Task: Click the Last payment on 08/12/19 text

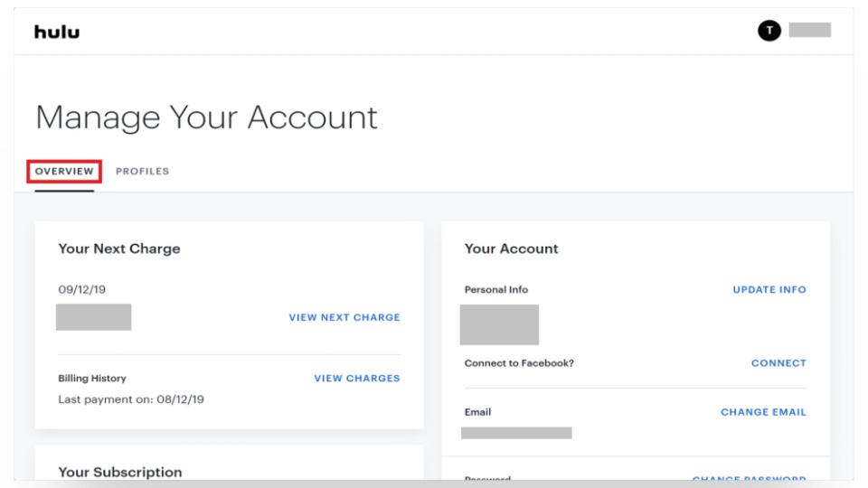Action: click(131, 399)
